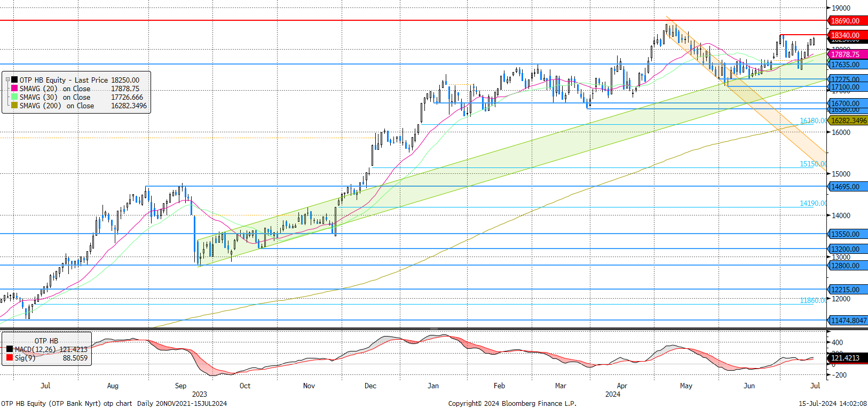This screenshot has height=408, width=868.
Task: Click the OTP HB title in the MACD legend
Action: (46, 341)
